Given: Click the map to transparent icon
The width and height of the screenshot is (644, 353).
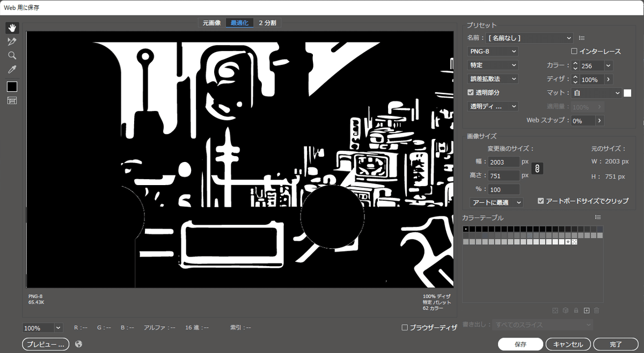Looking at the screenshot, I should (555, 311).
